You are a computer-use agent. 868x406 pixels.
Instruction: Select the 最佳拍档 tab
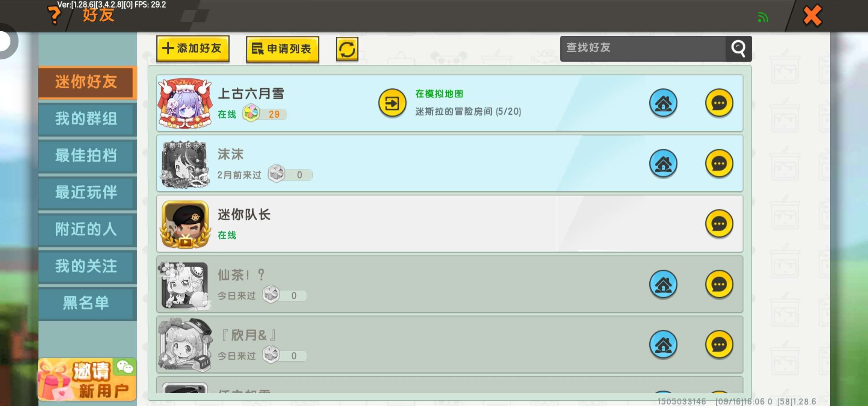tap(86, 156)
